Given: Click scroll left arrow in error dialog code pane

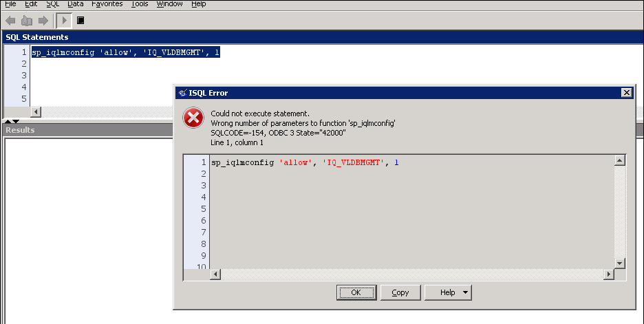Looking at the screenshot, I should (x=215, y=274).
